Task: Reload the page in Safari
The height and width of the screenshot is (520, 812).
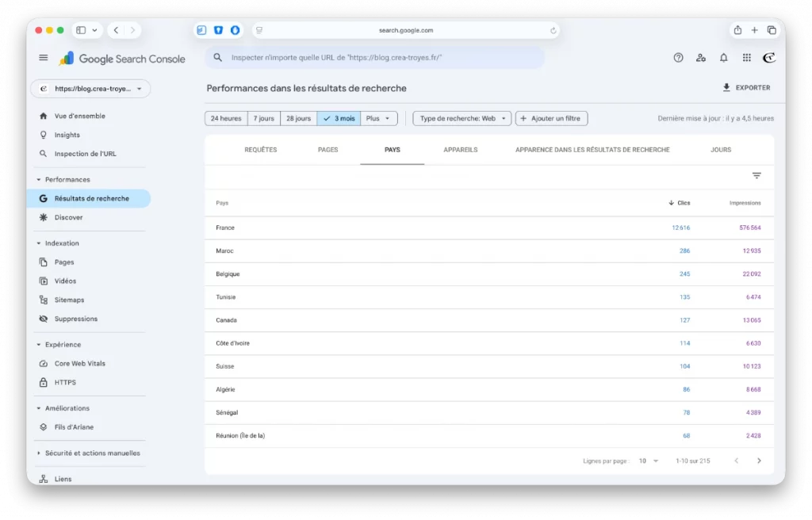Action: coord(553,30)
